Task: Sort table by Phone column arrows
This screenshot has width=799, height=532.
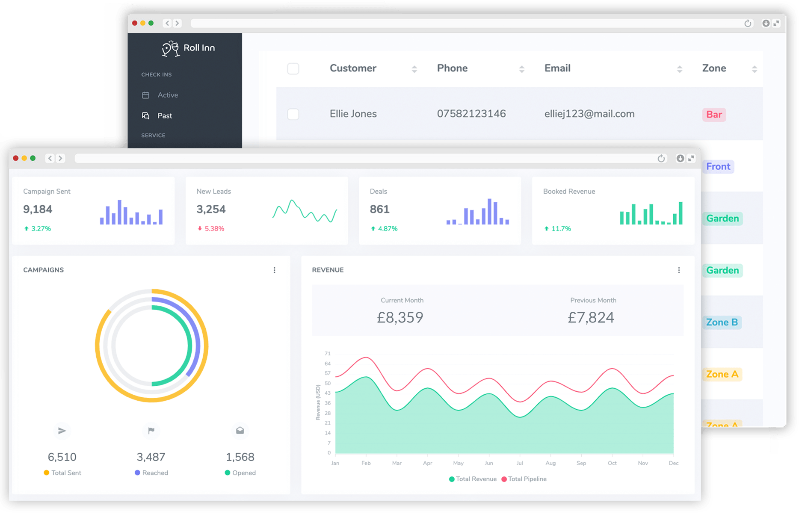Action: (521, 69)
